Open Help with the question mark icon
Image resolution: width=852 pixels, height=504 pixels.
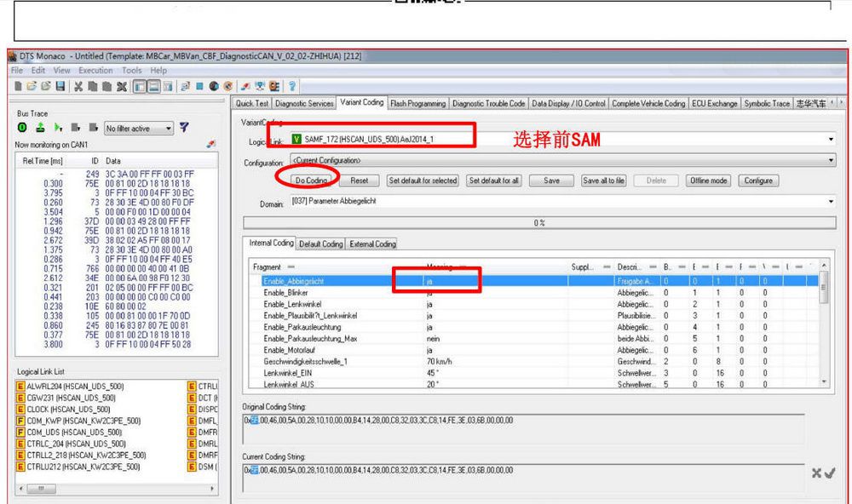click(x=291, y=86)
